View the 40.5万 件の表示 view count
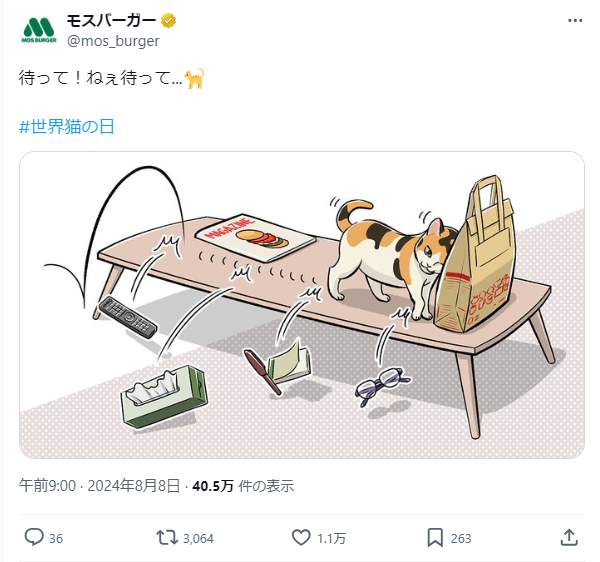This screenshot has height=562, width=600. (x=243, y=486)
